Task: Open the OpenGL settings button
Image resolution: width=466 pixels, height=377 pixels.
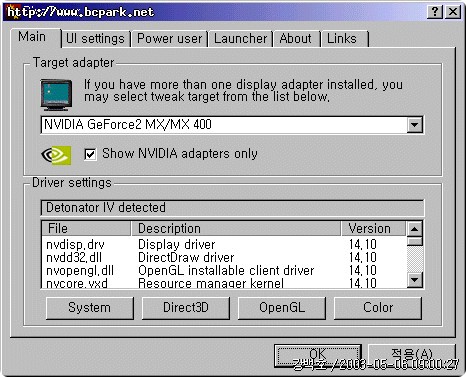Action: point(282,308)
